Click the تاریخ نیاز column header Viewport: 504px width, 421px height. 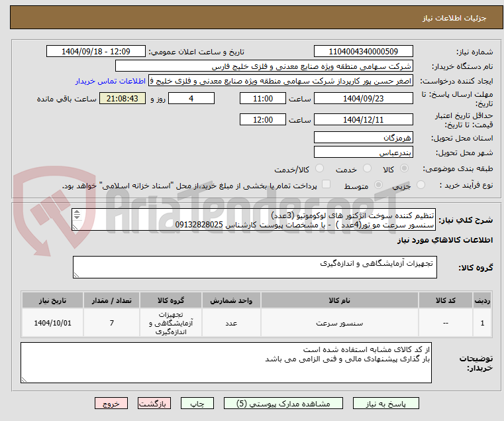tap(53, 300)
